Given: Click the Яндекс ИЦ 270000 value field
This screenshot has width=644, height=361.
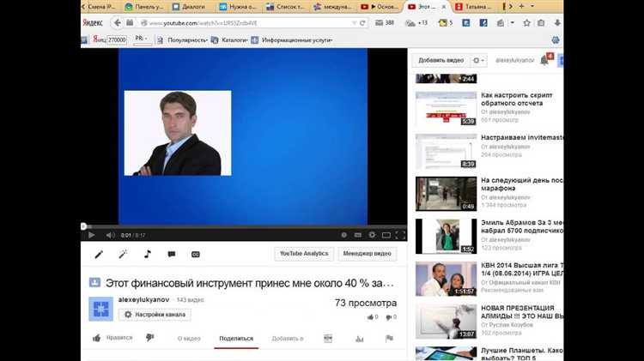Looking at the screenshot, I should point(117,39).
